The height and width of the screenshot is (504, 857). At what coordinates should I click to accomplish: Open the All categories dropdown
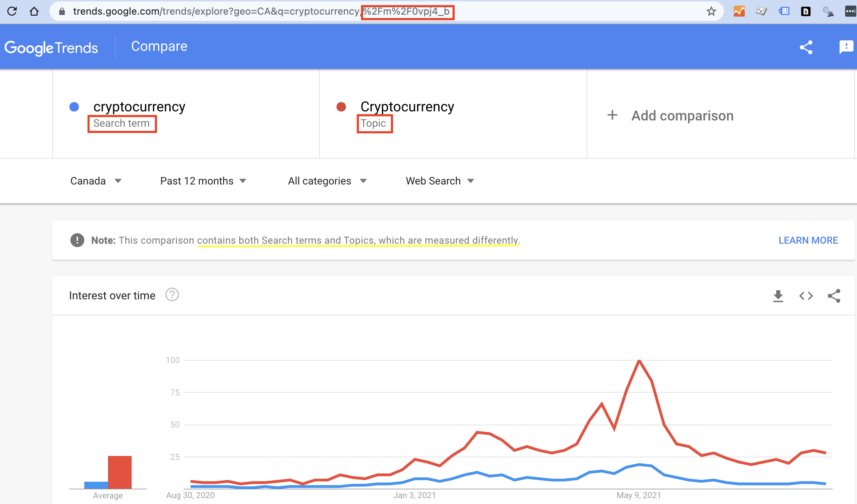coord(327,181)
